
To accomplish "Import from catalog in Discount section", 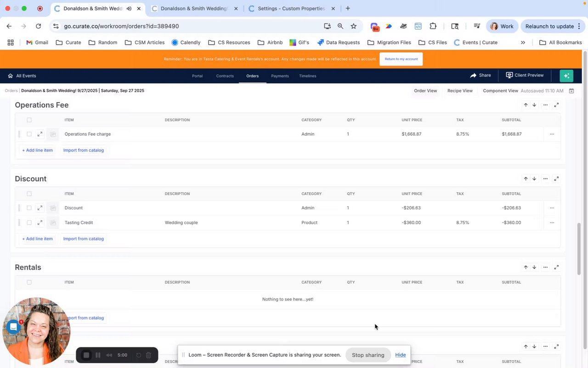I will [x=84, y=239].
